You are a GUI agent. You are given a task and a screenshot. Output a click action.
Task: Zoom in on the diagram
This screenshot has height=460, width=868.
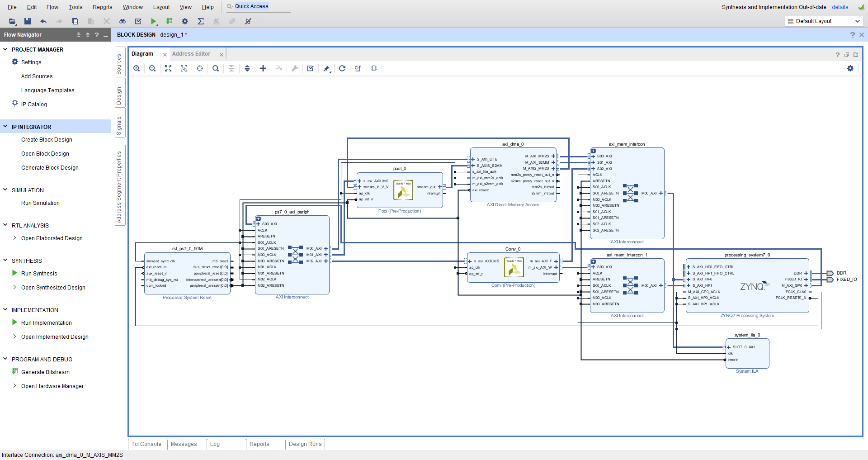(137, 68)
